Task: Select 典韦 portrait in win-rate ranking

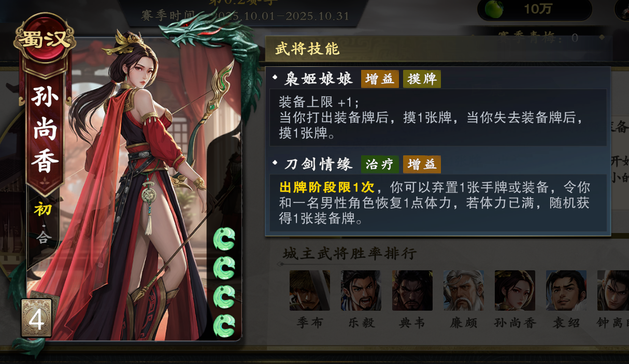Action: 412,290
